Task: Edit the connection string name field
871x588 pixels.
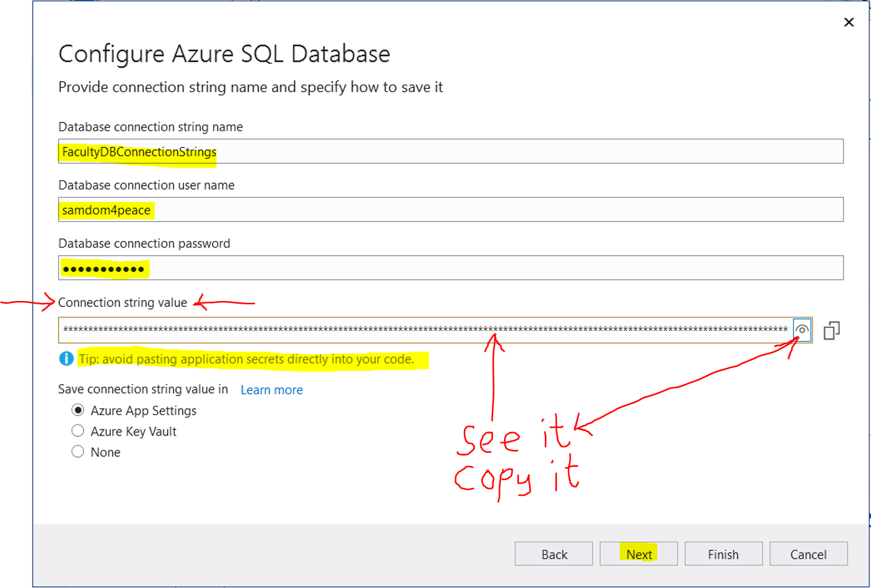Action: pyautogui.click(x=450, y=152)
